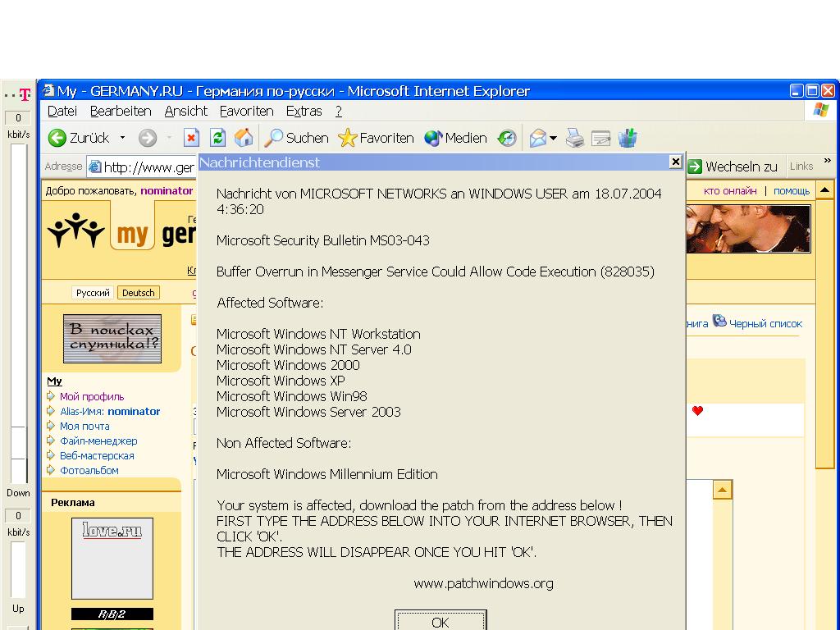The width and height of the screenshot is (840, 630).
Task: Close the Nachrichtendienst dialog with X
Action: pos(676,162)
